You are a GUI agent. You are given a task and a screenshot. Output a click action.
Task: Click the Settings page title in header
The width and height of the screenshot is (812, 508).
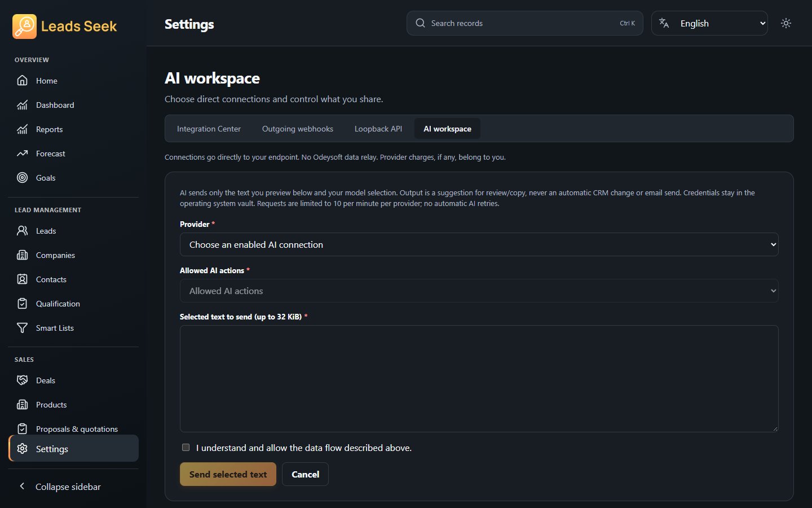click(189, 24)
